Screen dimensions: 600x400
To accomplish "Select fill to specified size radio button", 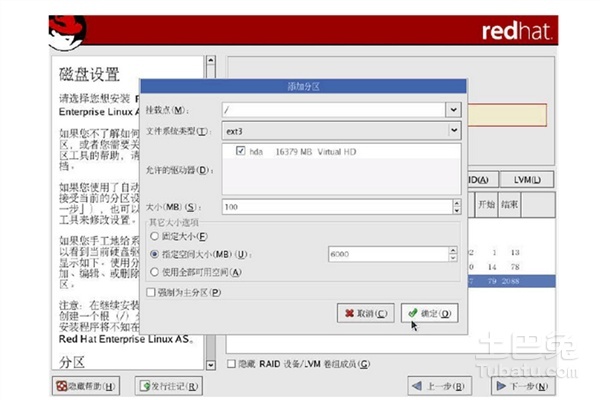I will (x=154, y=254).
